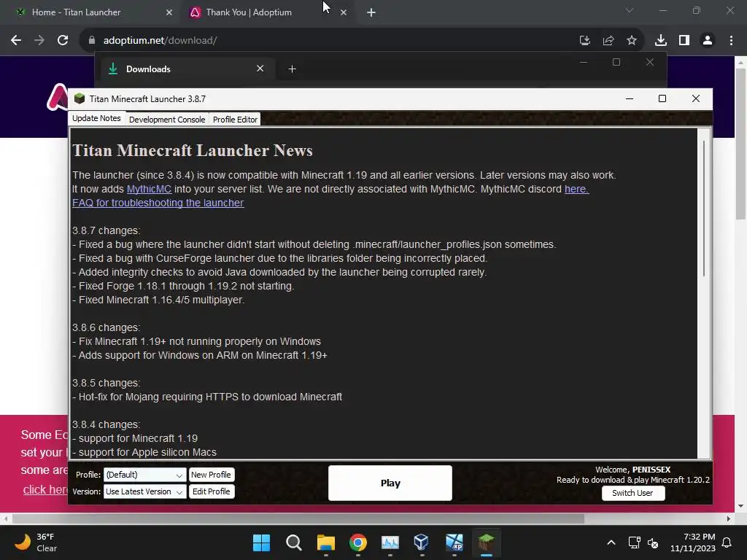Bookmark this page with the star icon
This screenshot has width=747, height=560.
tap(632, 41)
